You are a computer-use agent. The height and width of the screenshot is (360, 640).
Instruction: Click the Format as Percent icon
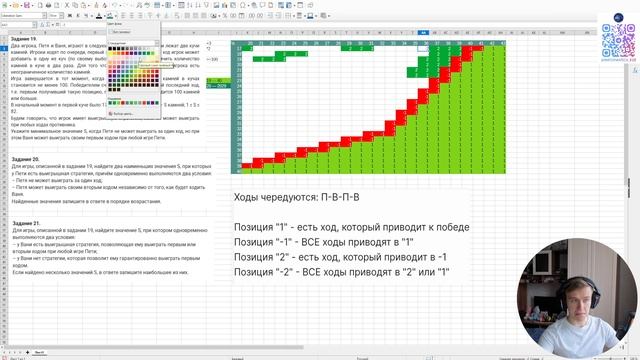point(224,16)
